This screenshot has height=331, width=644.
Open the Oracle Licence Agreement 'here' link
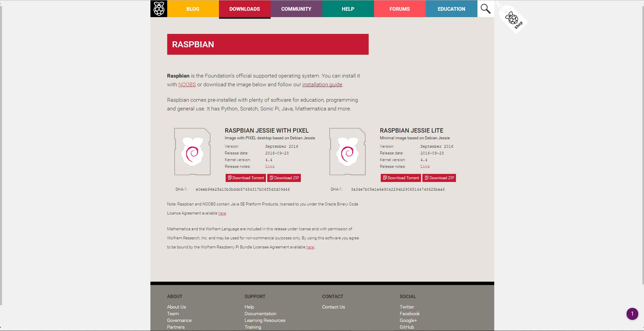222,213
